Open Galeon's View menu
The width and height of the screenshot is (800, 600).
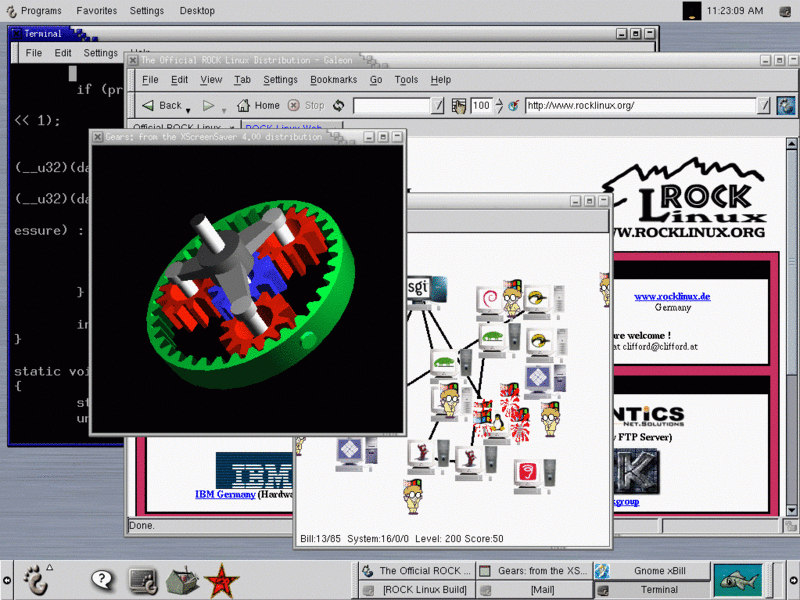(x=211, y=80)
